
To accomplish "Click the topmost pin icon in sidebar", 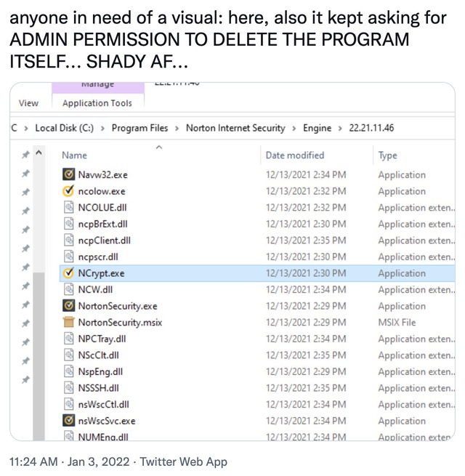I will click(25, 156).
